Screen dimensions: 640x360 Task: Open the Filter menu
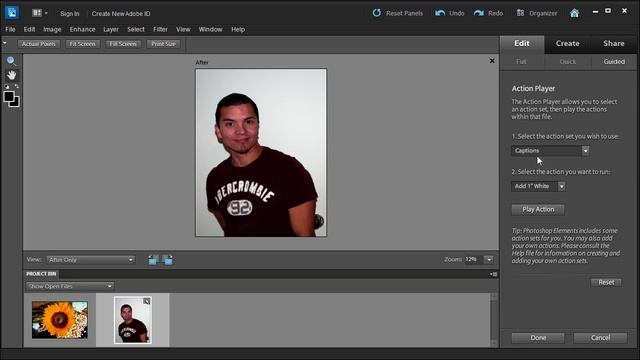click(x=160, y=29)
